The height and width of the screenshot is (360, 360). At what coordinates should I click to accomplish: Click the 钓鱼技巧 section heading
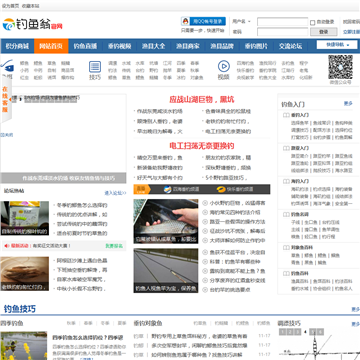point(20,309)
